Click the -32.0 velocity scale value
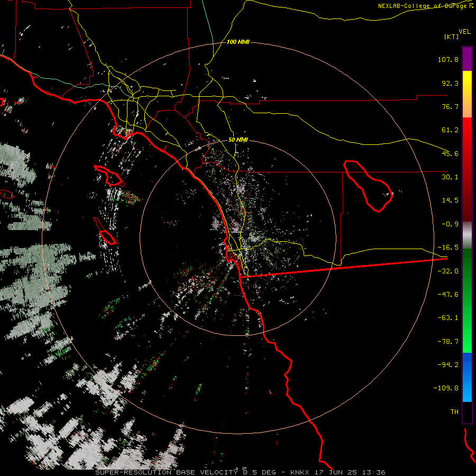 pos(448,271)
